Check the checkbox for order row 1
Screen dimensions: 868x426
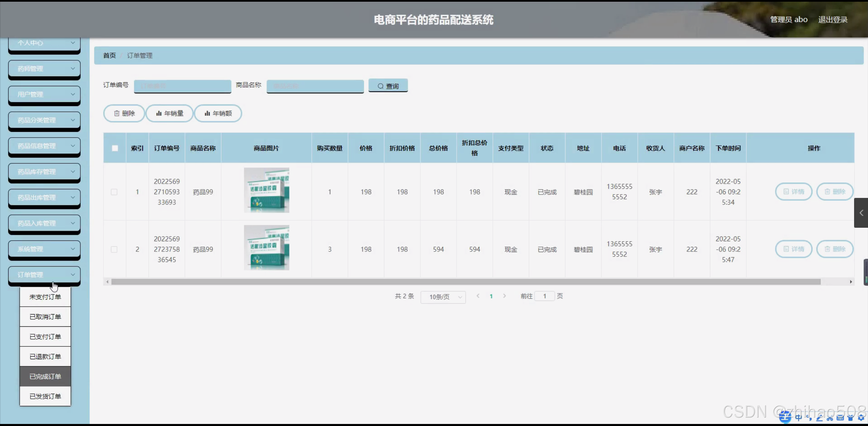pyautogui.click(x=114, y=192)
